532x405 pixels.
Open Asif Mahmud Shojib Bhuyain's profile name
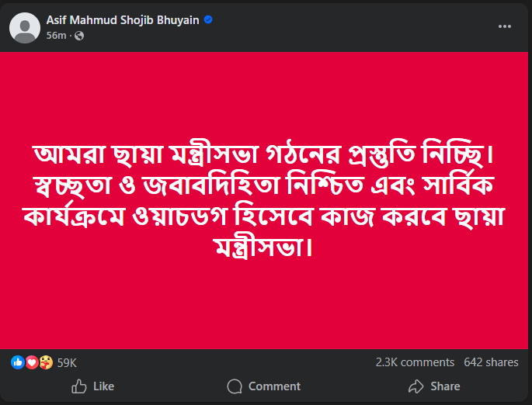point(123,21)
